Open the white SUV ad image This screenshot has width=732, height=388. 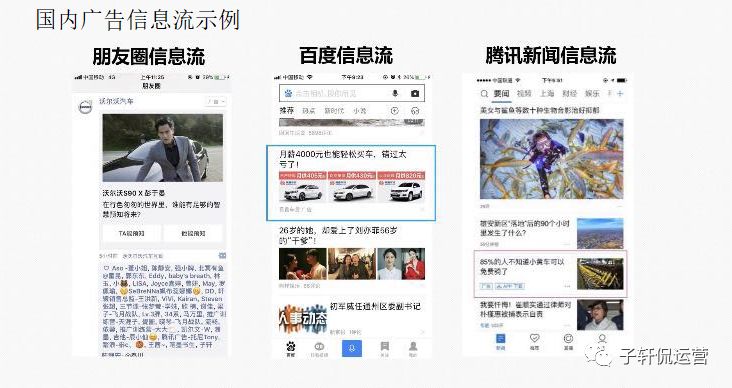(401, 187)
